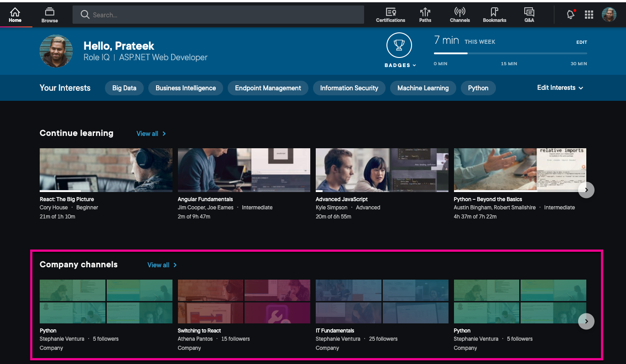Click the Switching to React title

pos(199,331)
